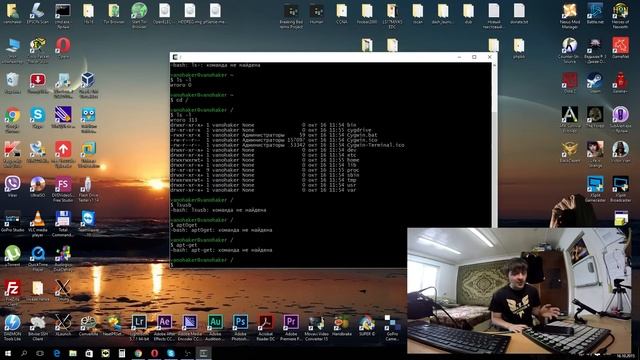
Task: Open the Kaspersky desktop shortcut
Action: tap(12, 154)
